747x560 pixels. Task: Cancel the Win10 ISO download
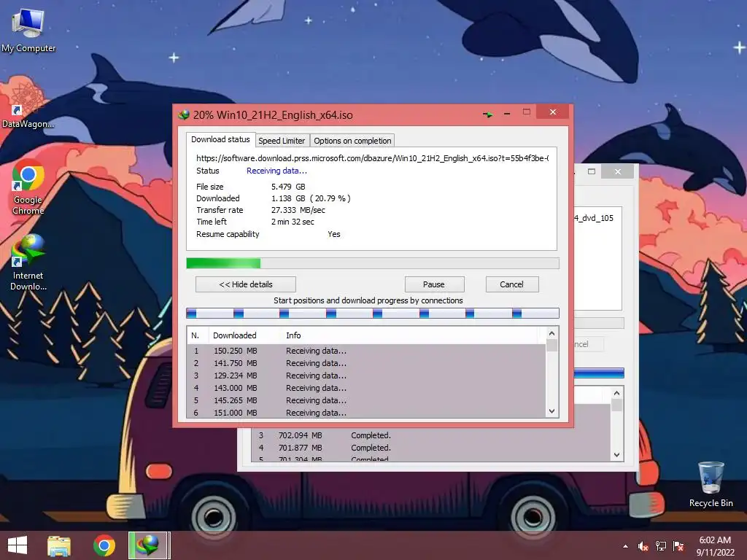pos(511,284)
